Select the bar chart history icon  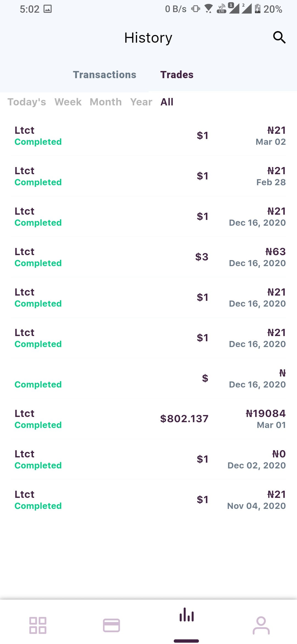(x=186, y=615)
